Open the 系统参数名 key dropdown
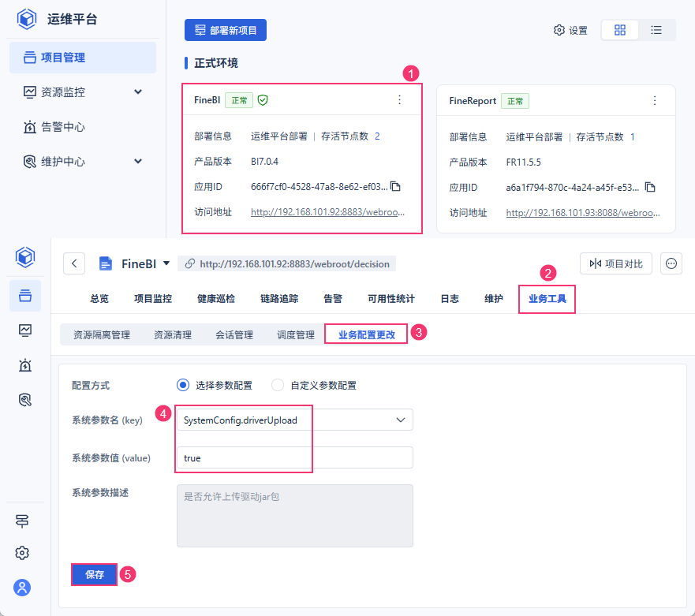The image size is (695, 616). click(295, 420)
